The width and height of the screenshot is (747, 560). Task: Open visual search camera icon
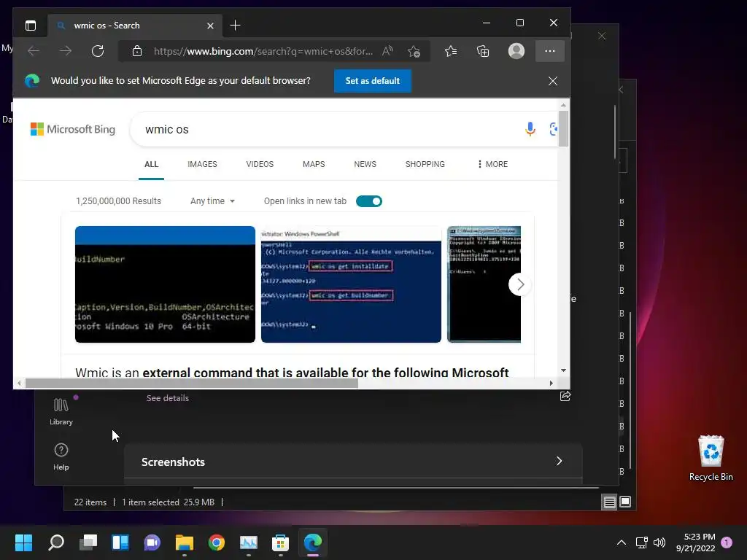[x=553, y=129]
